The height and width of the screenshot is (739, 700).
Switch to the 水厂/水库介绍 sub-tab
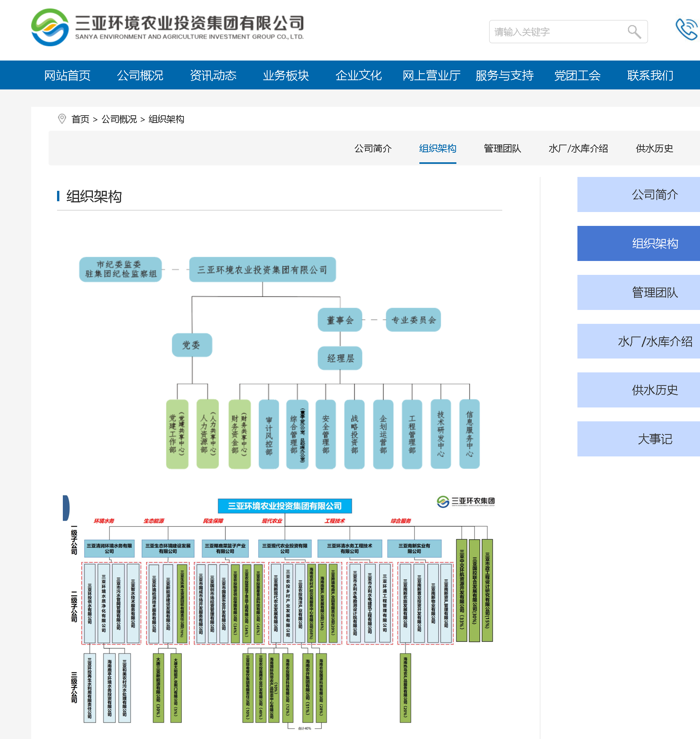pos(578,148)
